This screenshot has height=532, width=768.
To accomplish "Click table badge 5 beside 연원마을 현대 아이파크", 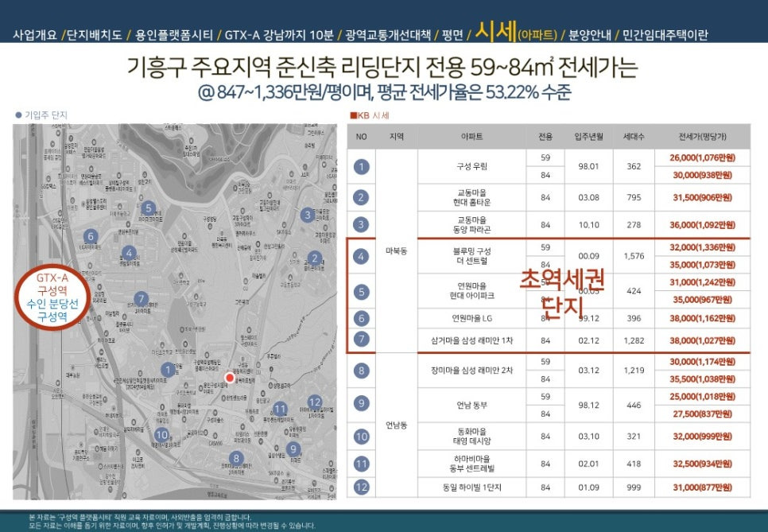I will pyautogui.click(x=362, y=292).
